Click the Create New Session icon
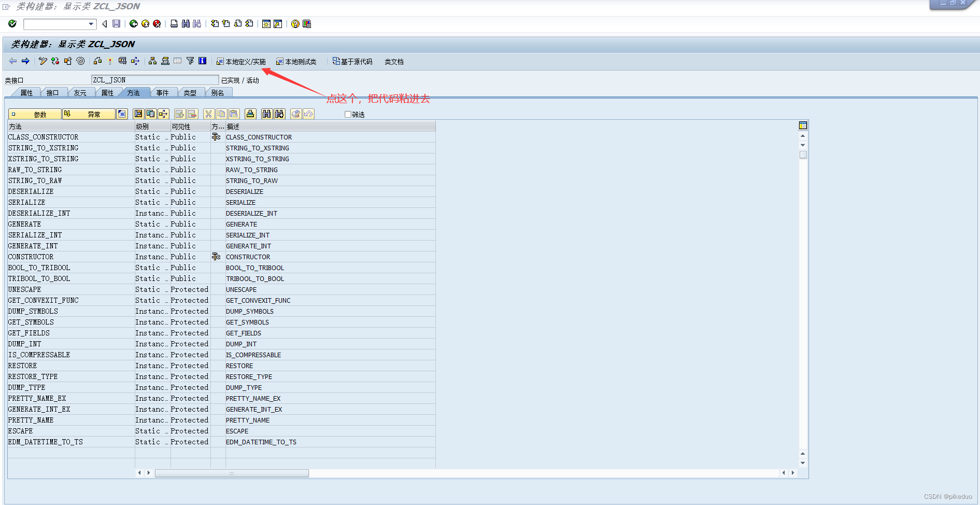980x505 pixels. 266,24
